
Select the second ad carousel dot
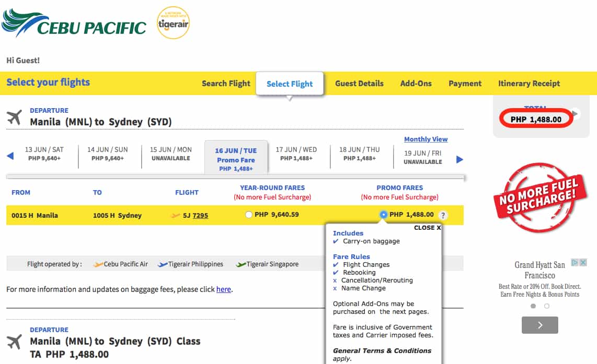coord(547,306)
